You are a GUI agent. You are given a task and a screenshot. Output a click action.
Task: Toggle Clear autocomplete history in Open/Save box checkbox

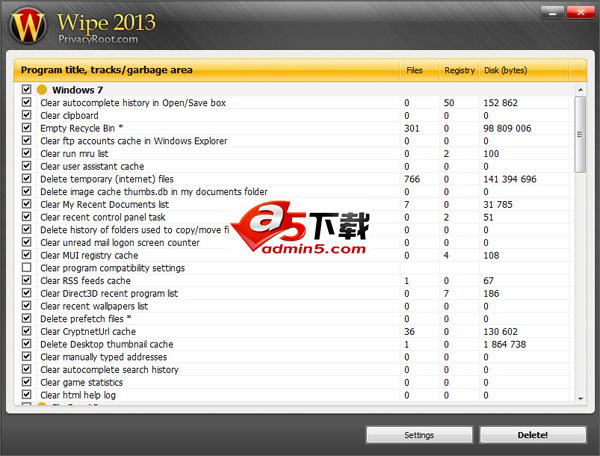(26, 102)
